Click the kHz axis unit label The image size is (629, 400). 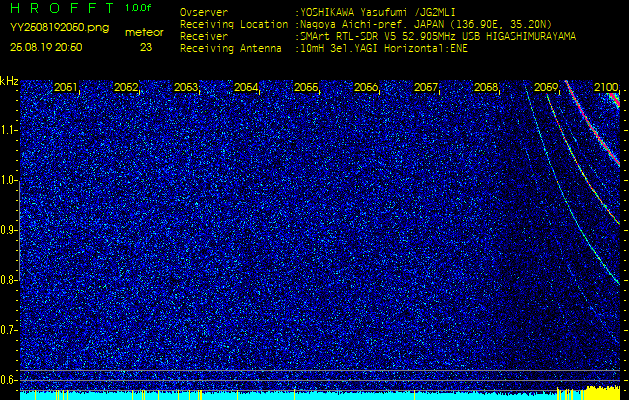9,81
